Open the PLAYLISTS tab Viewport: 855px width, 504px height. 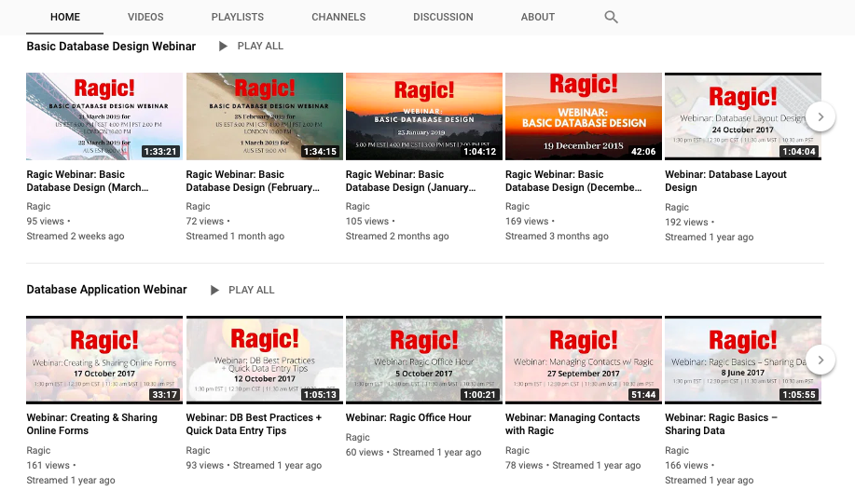pos(237,17)
